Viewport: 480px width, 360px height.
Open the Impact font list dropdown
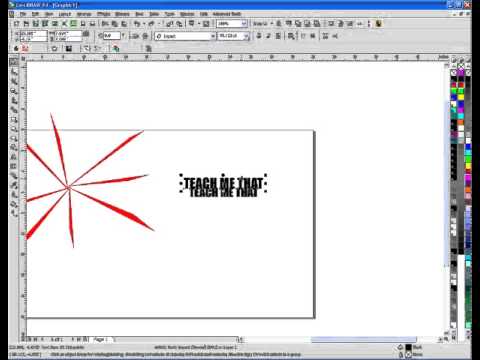(213, 36)
